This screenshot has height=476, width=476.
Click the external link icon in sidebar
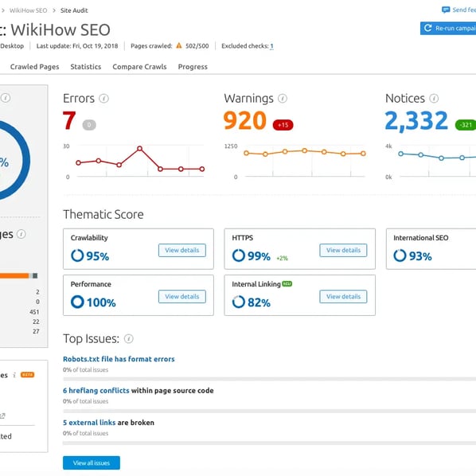[2, 416]
